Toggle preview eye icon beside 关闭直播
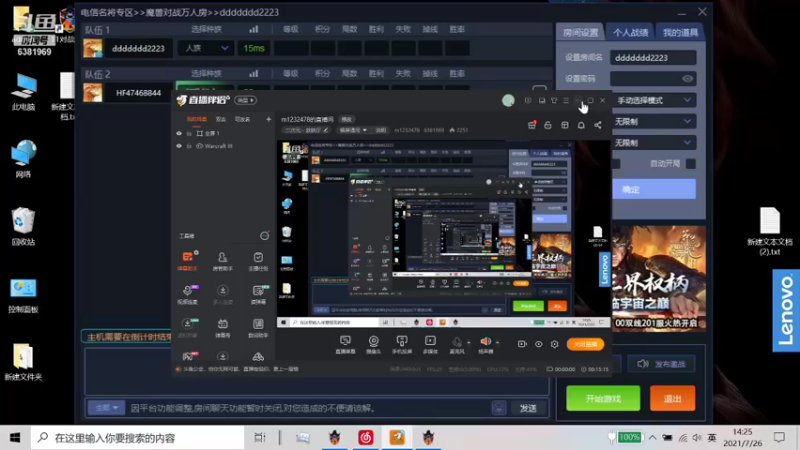Viewport: 800px width, 450px height. pyautogui.click(x=538, y=344)
